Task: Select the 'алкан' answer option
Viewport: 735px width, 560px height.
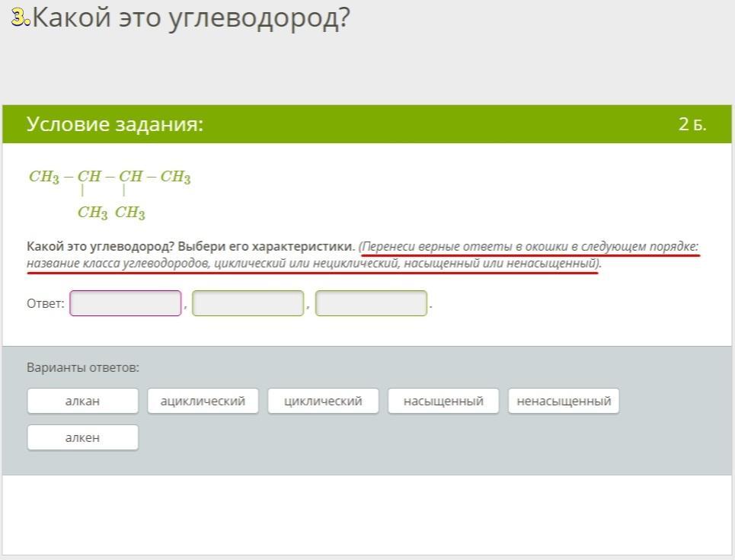Action: click(82, 401)
